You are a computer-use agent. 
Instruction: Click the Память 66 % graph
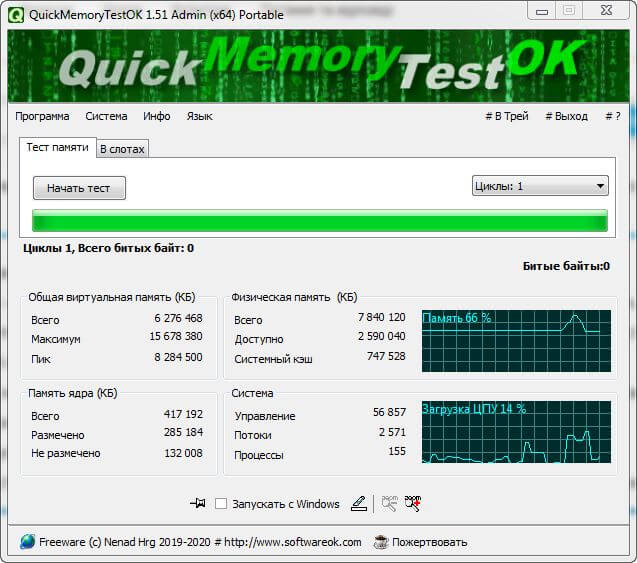click(516, 341)
